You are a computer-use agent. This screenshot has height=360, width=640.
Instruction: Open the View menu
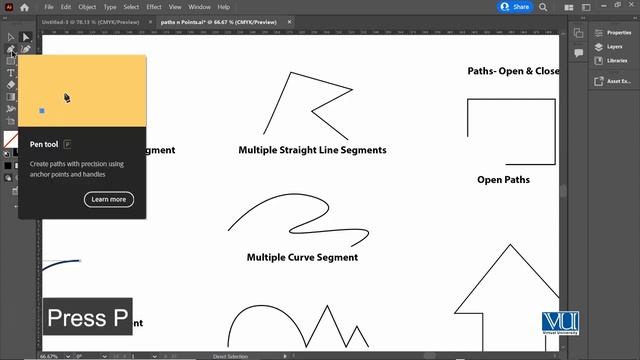point(175,7)
